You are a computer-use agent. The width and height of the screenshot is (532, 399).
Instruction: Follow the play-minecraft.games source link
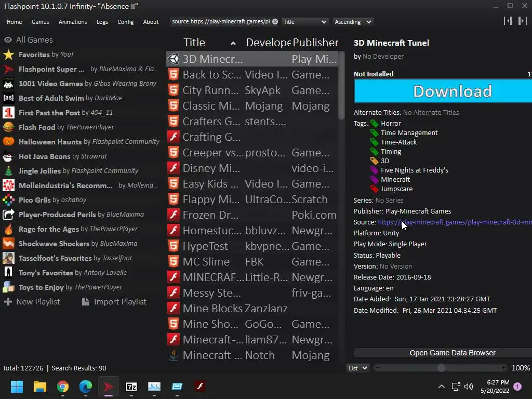tap(455, 222)
